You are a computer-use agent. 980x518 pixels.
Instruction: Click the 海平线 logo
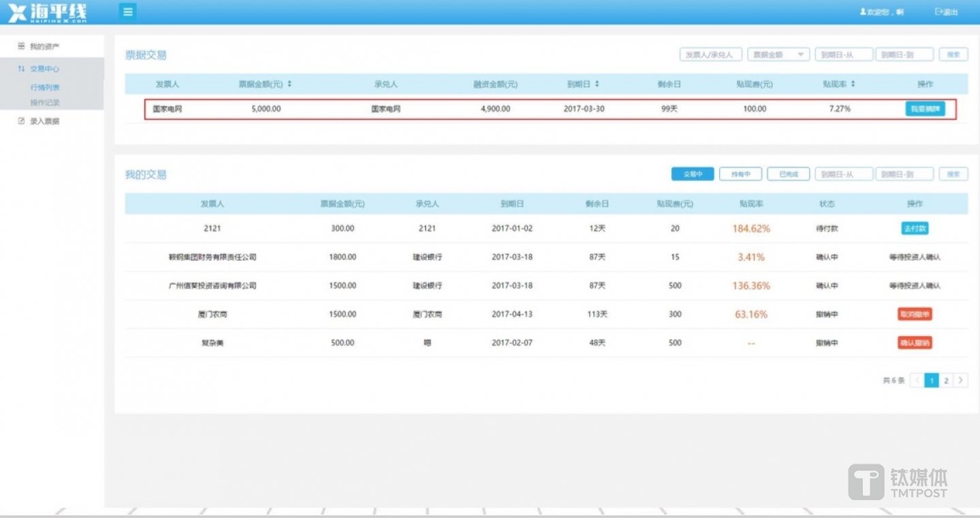(48, 12)
